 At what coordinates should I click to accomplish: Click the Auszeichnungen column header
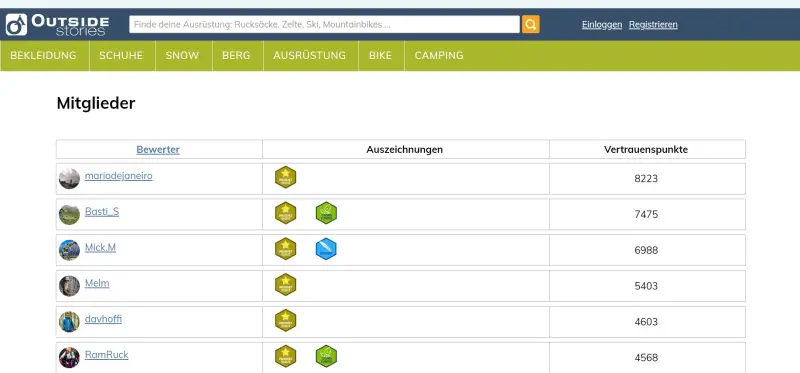click(405, 150)
